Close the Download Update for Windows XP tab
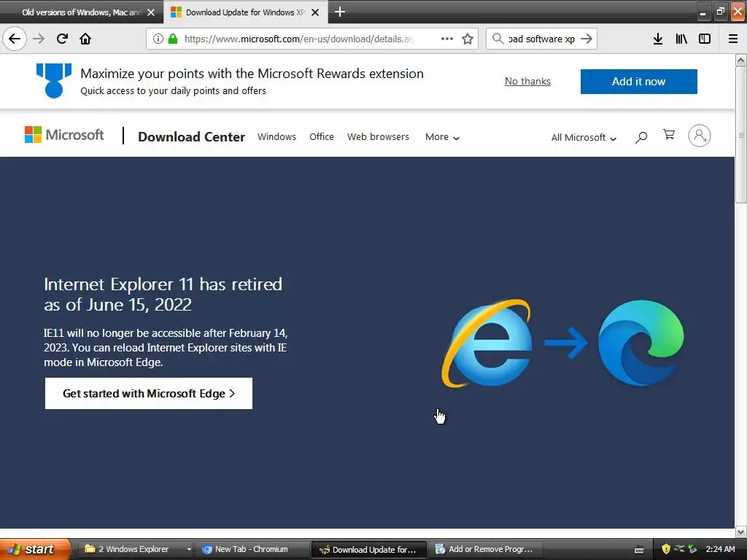The width and height of the screenshot is (747, 560). coord(315,12)
